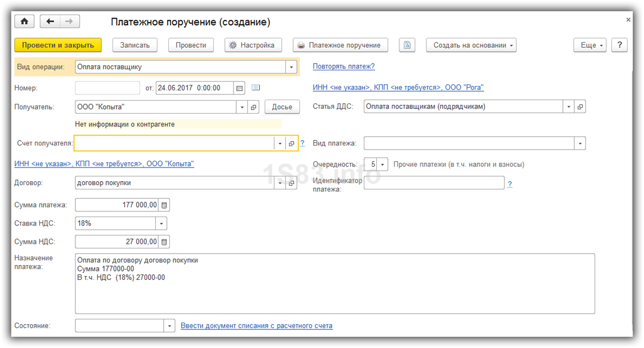Click the Повторять платеж? link
Screen dimensions: 644x348
tap(344, 66)
